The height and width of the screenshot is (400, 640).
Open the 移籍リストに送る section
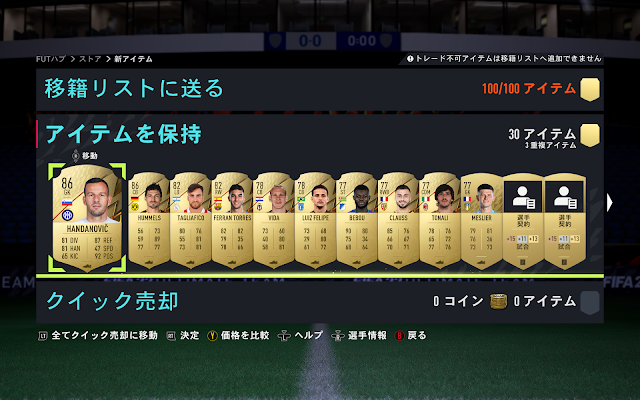click(320, 89)
